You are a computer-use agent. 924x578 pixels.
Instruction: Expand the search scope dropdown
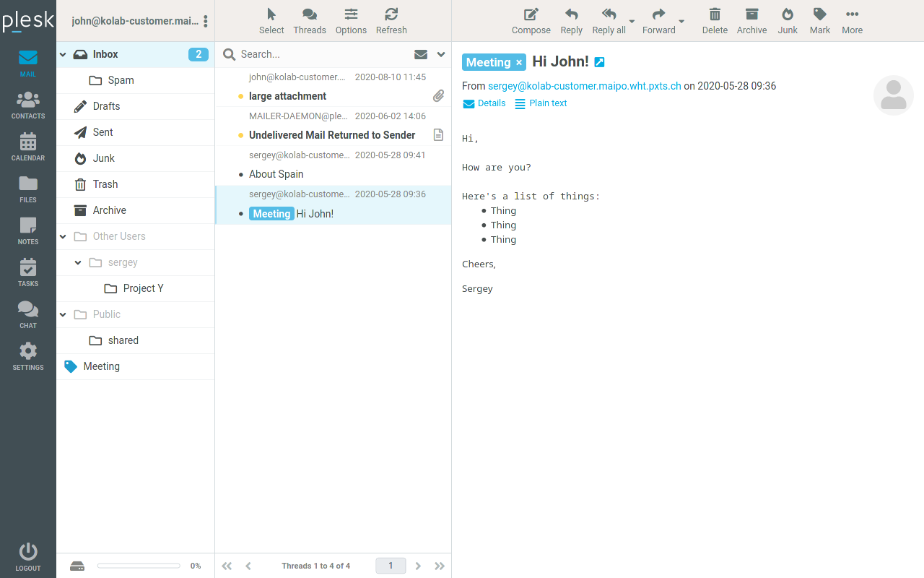point(440,54)
